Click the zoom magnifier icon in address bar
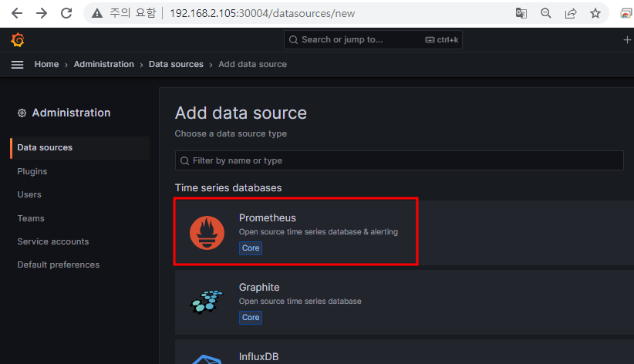The width and height of the screenshot is (634, 364). coord(546,13)
